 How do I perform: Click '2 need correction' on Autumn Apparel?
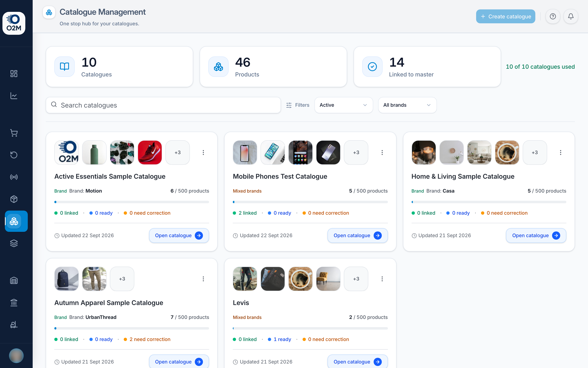150,339
